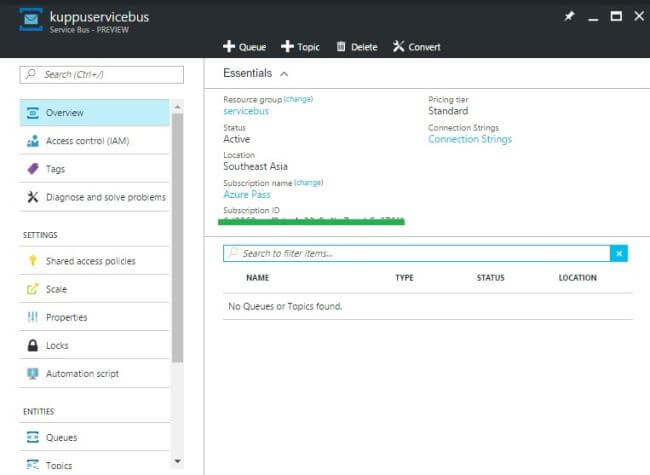This screenshot has width=650, height=475.
Task: Sort by the STATUS column header
Action: pyautogui.click(x=490, y=278)
